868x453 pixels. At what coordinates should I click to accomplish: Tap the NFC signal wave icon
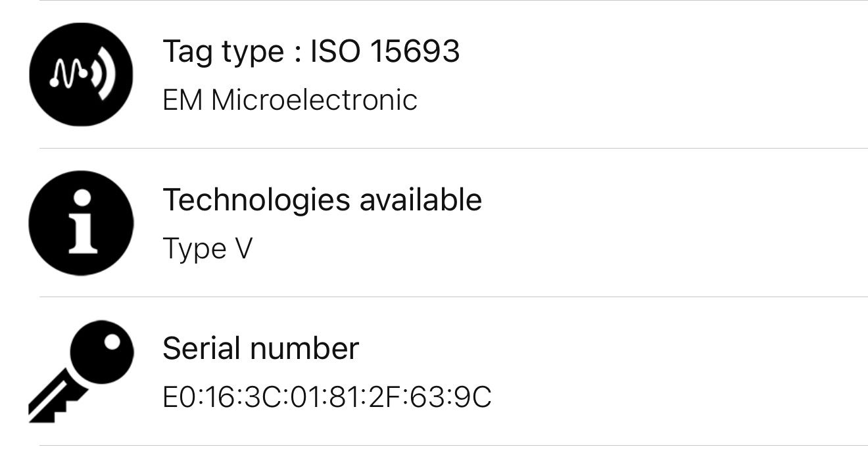pos(81,74)
